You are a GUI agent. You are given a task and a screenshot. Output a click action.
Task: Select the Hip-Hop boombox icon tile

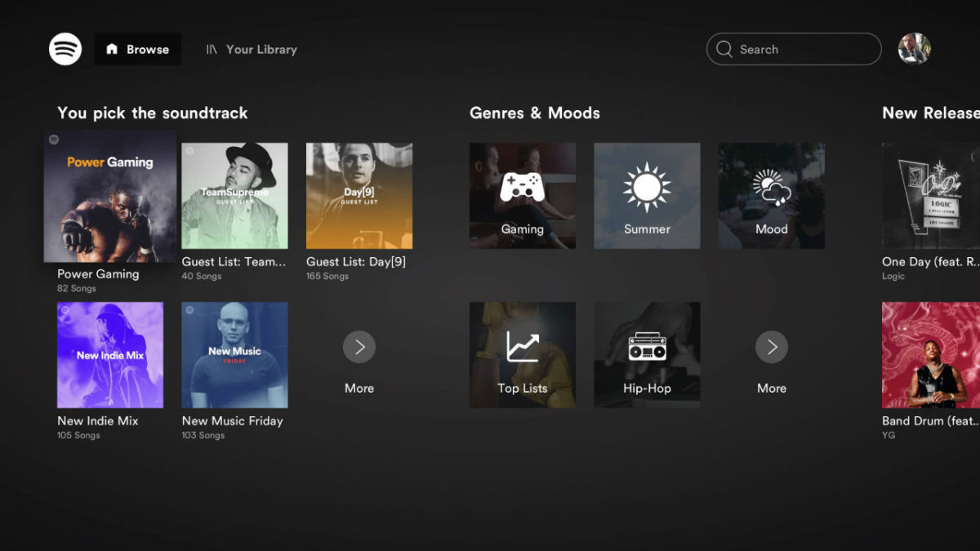647,354
